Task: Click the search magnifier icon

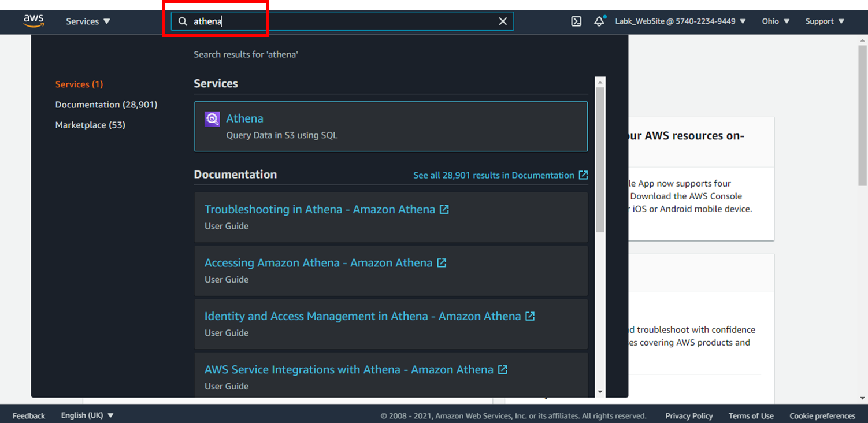Action: 183,21
